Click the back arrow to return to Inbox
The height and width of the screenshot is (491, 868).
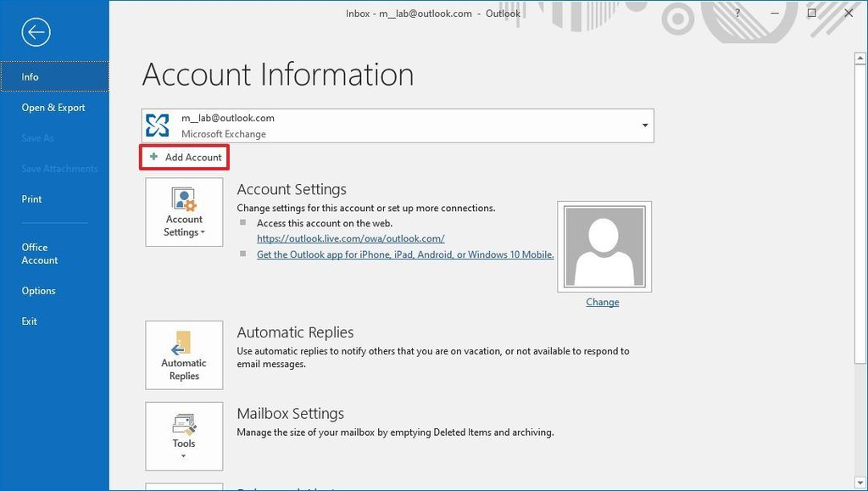click(35, 32)
